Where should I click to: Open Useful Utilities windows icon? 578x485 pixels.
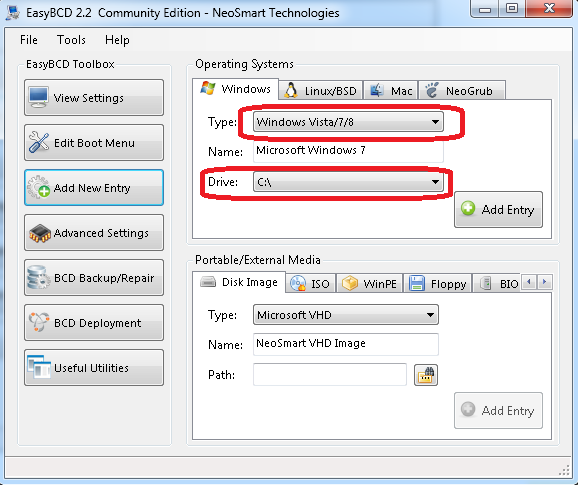39,367
